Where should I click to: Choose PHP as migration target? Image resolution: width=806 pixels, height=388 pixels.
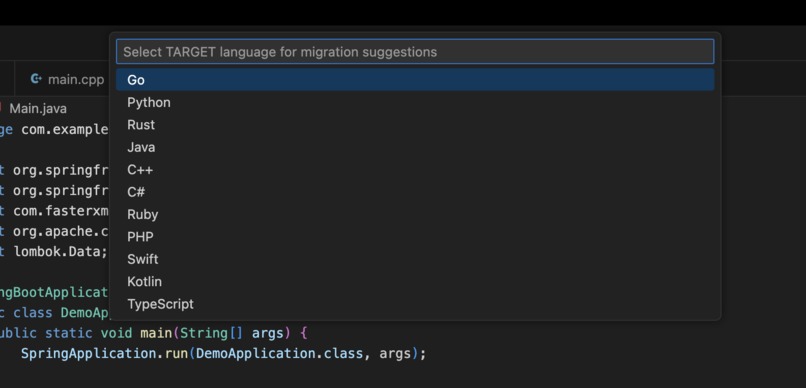click(415, 237)
